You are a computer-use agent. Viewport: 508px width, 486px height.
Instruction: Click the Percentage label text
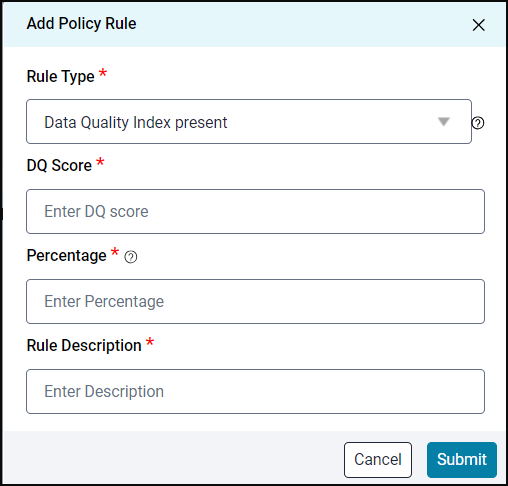tap(66, 256)
